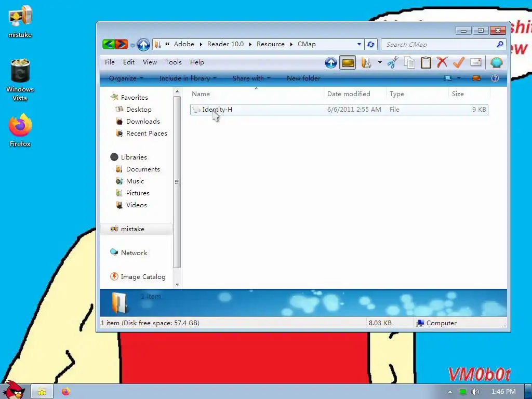Open the Music library
The width and height of the screenshot is (532, 399).
click(135, 181)
